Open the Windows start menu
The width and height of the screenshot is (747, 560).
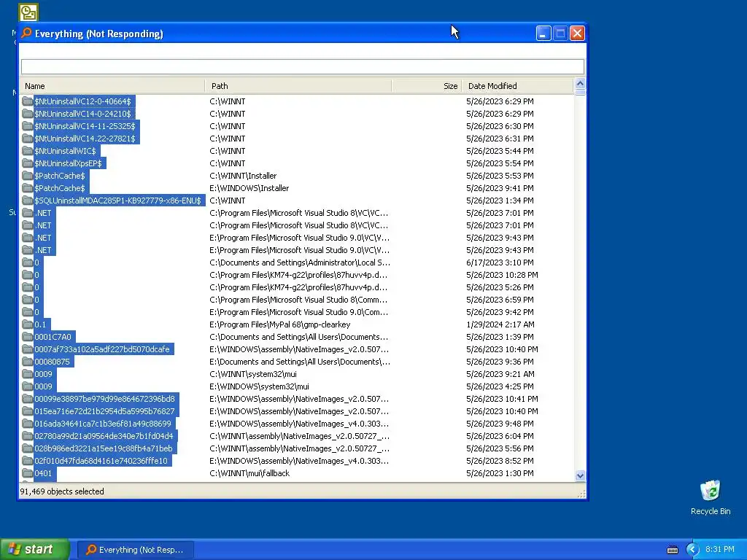tap(35, 550)
